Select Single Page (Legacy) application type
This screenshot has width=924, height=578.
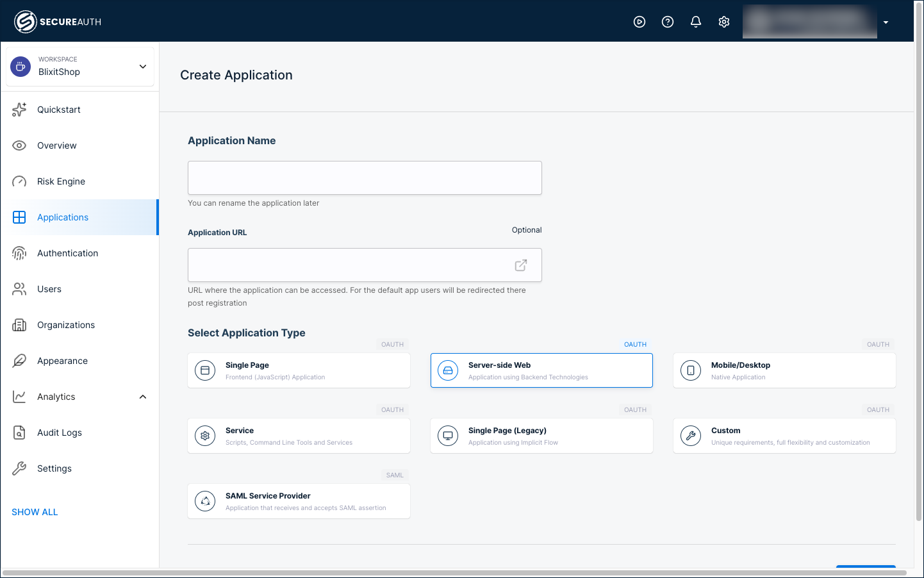[x=541, y=436]
